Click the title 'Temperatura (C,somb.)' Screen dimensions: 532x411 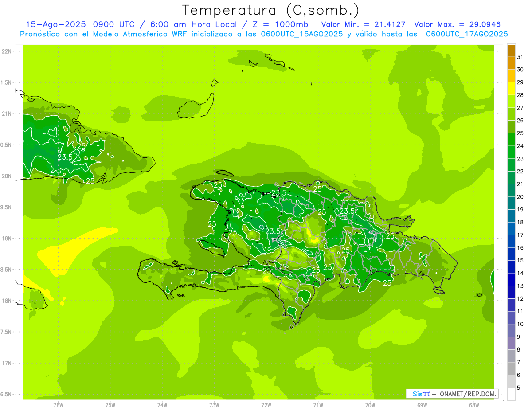point(271,10)
